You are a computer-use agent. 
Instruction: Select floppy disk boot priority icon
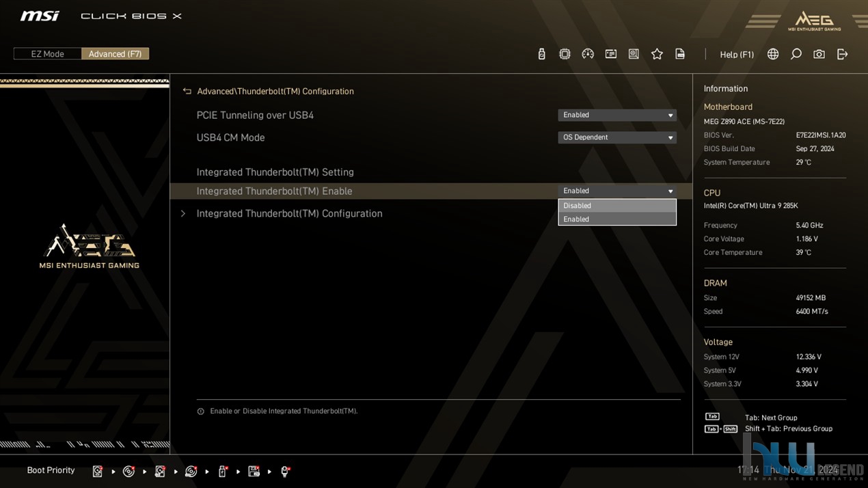(x=254, y=472)
